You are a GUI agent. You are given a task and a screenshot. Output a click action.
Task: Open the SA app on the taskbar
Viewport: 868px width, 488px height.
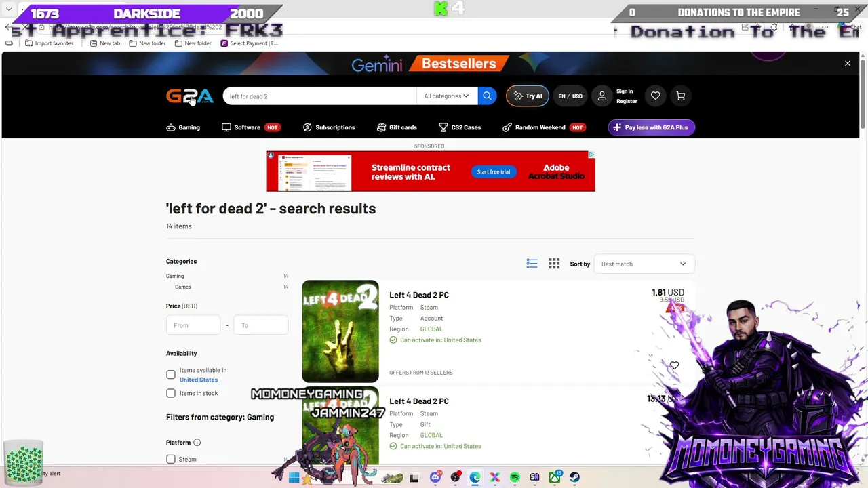(535, 477)
